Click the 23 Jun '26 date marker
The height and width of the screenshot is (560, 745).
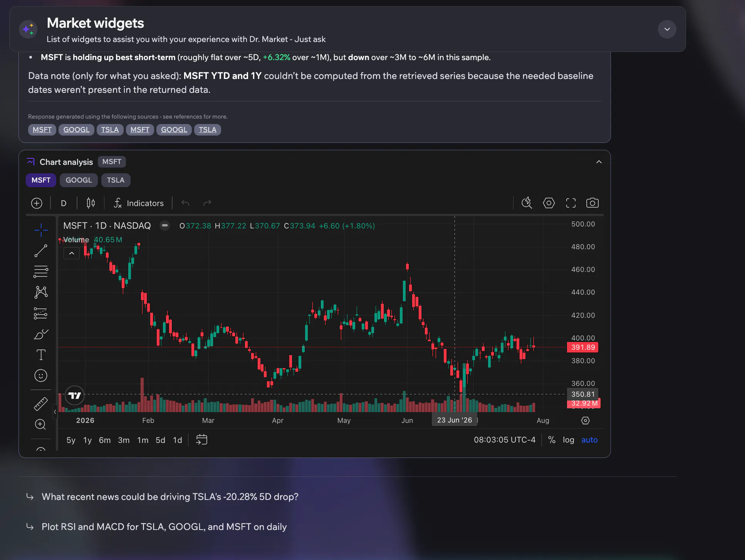[x=455, y=420]
